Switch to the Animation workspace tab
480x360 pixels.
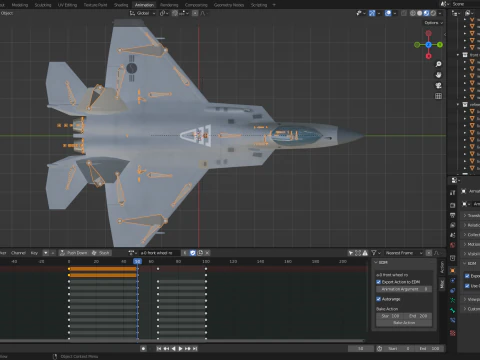coord(144,5)
